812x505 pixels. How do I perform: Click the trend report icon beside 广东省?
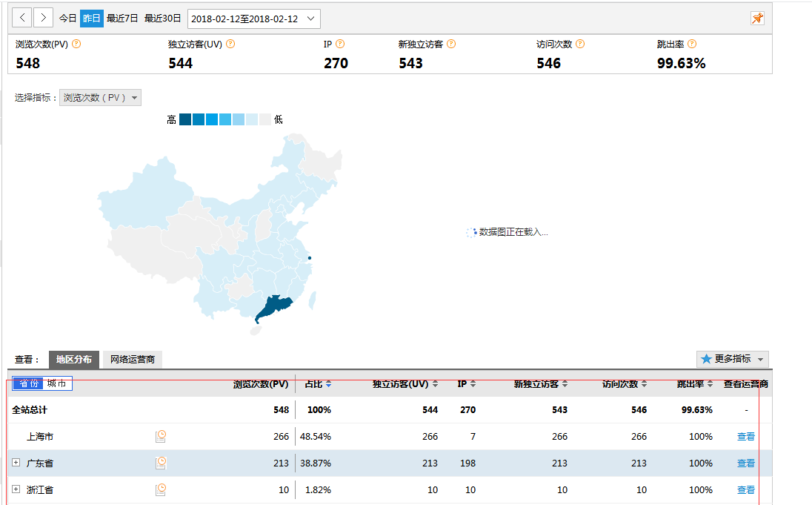(x=161, y=463)
